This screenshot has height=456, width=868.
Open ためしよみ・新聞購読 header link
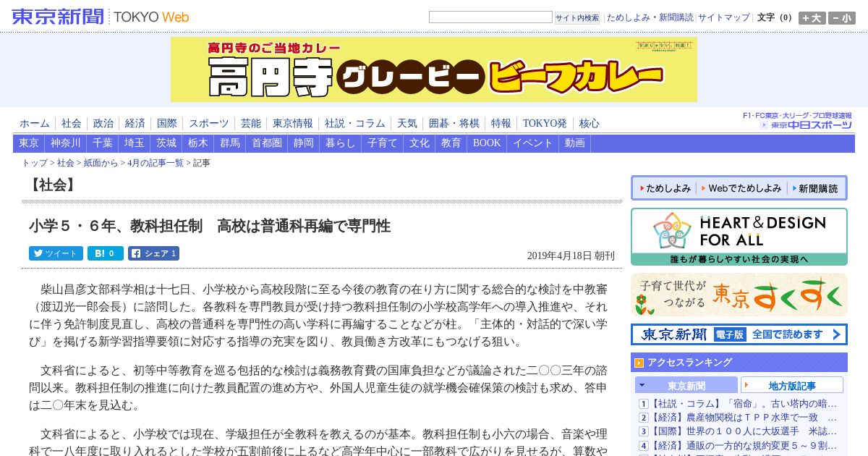pyautogui.click(x=650, y=17)
